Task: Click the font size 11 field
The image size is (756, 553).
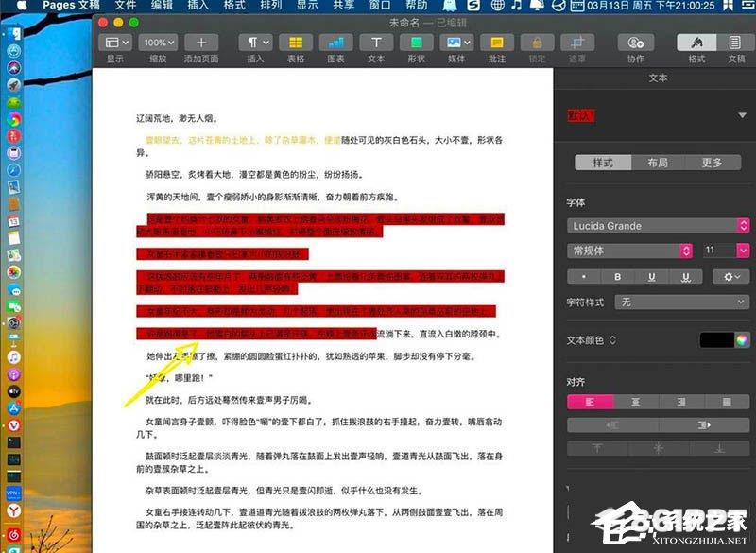Action: [x=718, y=251]
